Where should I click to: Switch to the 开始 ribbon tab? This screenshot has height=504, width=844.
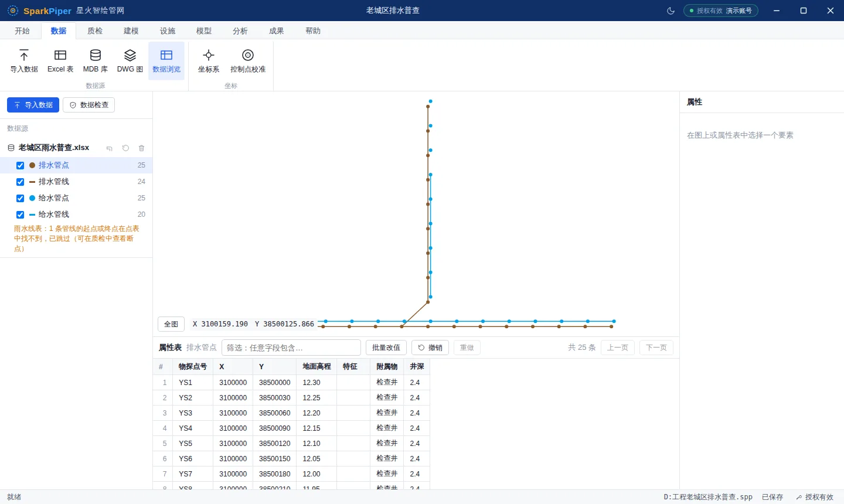click(x=22, y=31)
